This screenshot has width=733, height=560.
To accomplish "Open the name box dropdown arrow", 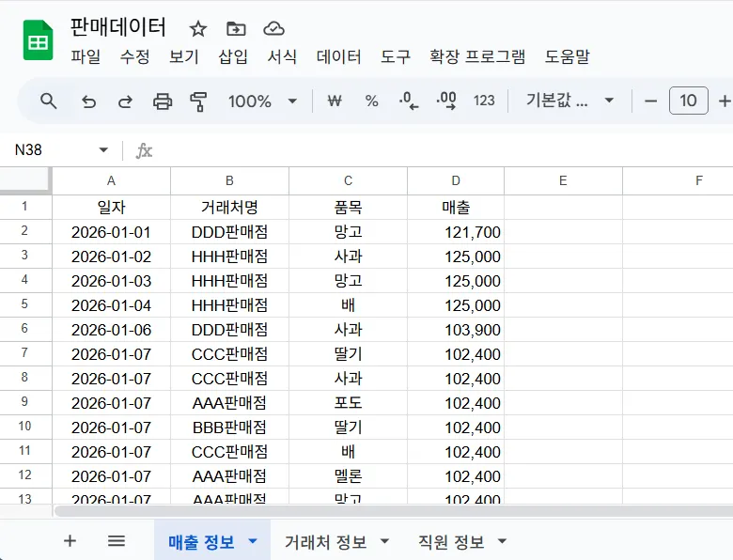I will pos(103,150).
